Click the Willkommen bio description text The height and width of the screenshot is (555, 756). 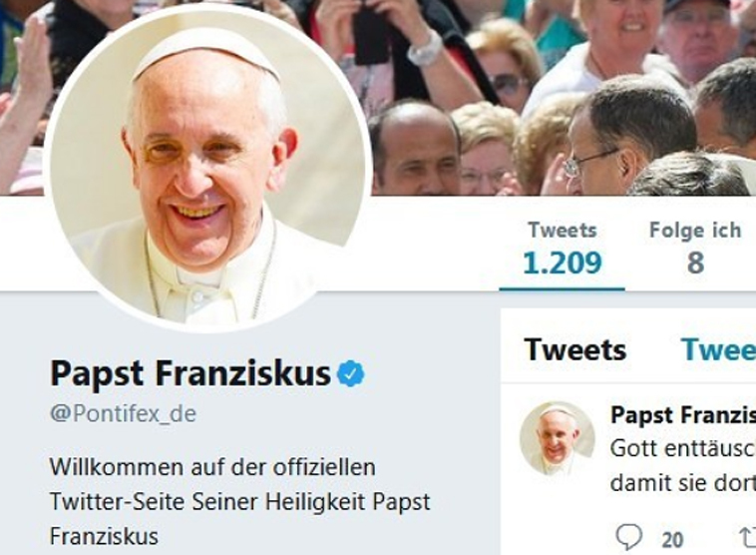(x=239, y=501)
